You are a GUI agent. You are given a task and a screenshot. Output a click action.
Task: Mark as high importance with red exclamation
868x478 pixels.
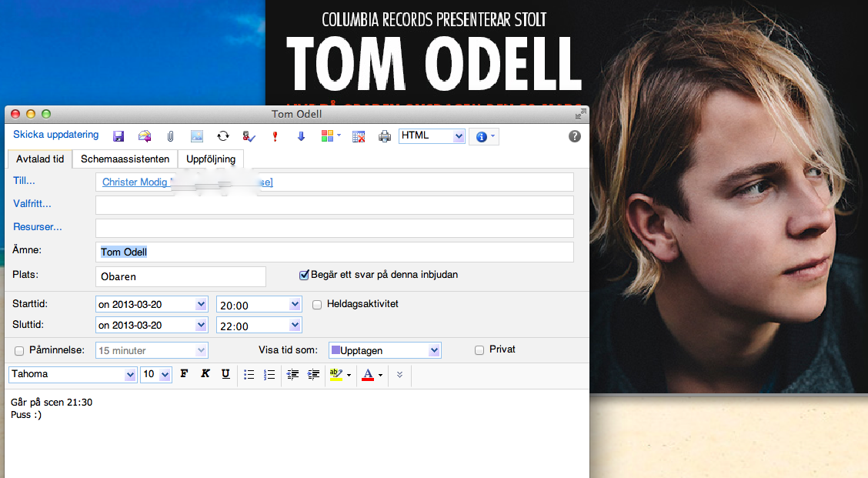pos(275,136)
